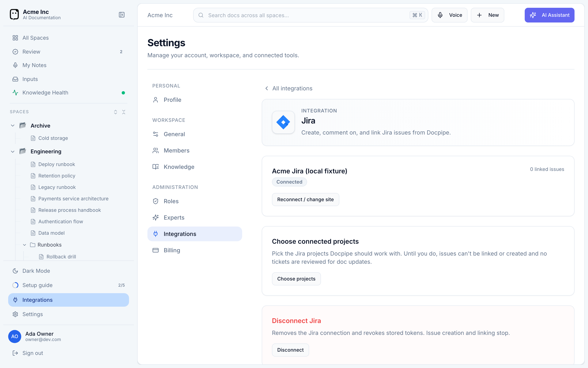Select Integrations in the settings menu

195,234
